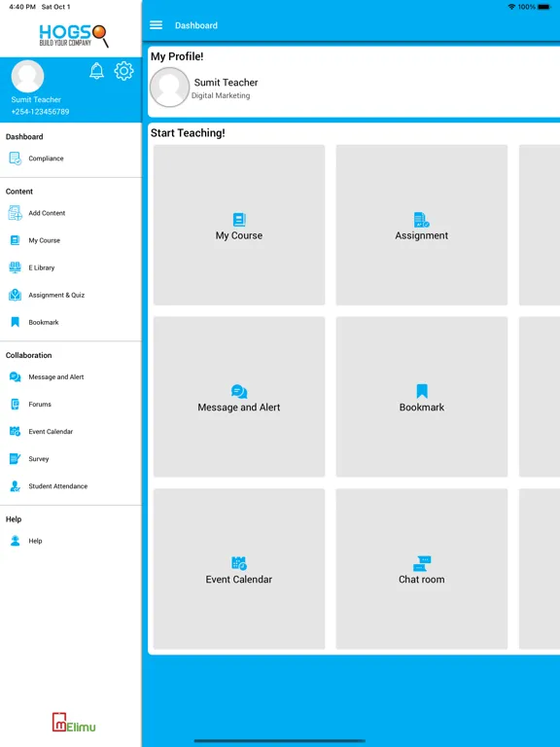Open settings gear in sidebar header
Viewport: 560px width, 747px height.
coord(123,71)
